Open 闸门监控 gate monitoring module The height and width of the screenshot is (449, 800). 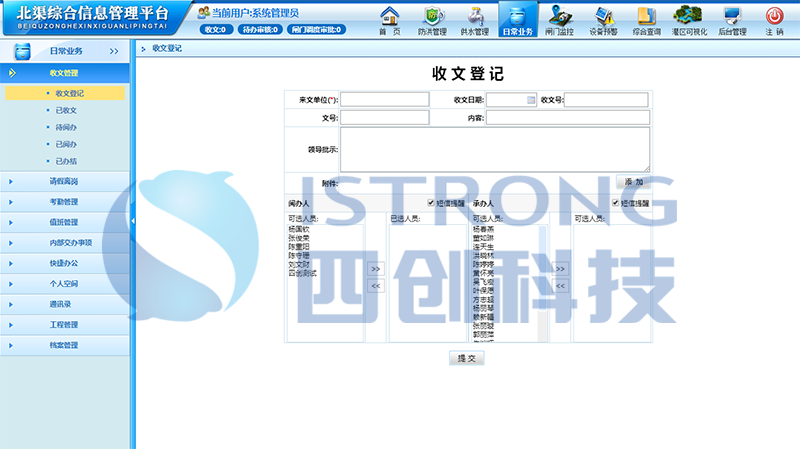tap(560, 19)
